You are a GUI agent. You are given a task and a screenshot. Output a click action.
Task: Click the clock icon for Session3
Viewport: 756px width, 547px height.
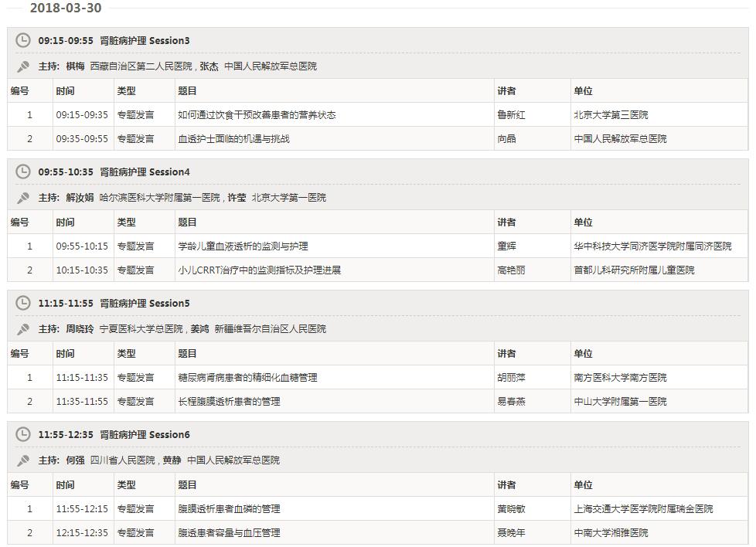[x=25, y=40]
